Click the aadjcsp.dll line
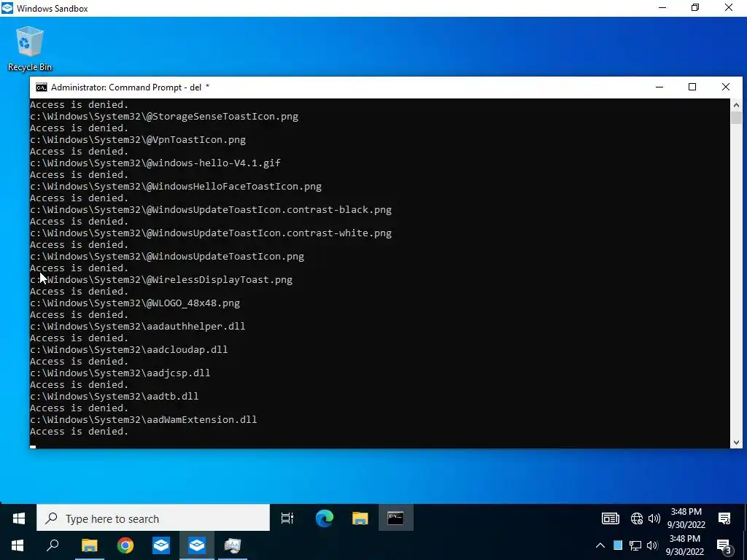The image size is (747, 560). 120,373
